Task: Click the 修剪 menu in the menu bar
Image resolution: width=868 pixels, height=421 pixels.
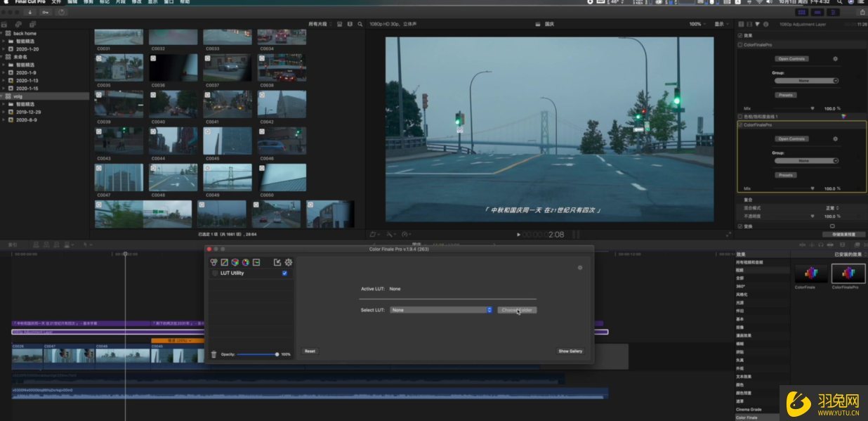Action: (88, 3)
